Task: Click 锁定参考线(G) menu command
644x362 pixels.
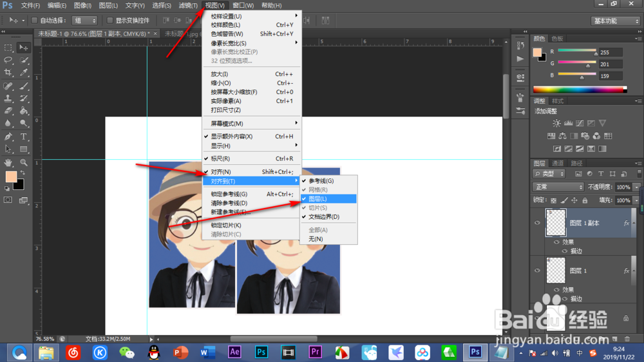Action: coord(252,194)
